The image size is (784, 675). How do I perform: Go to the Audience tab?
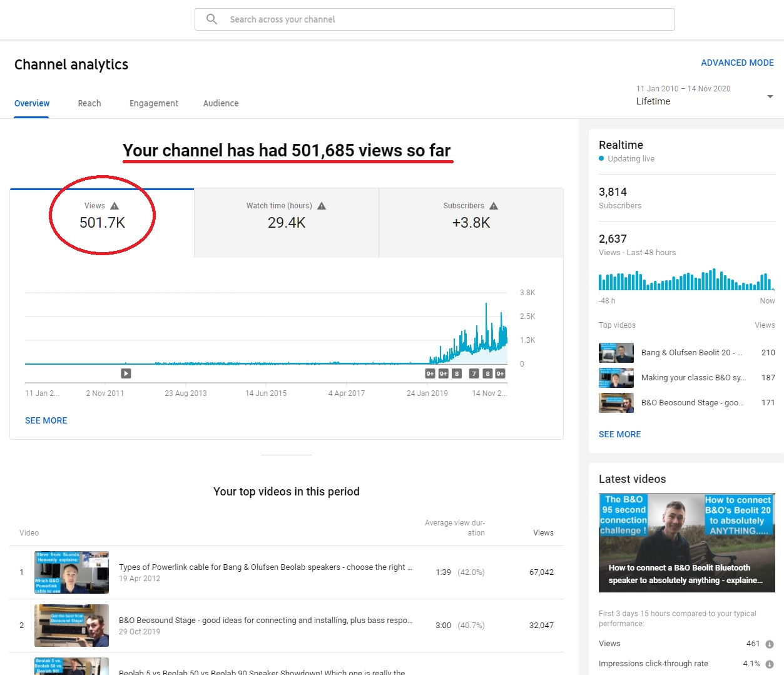[221, 103]
